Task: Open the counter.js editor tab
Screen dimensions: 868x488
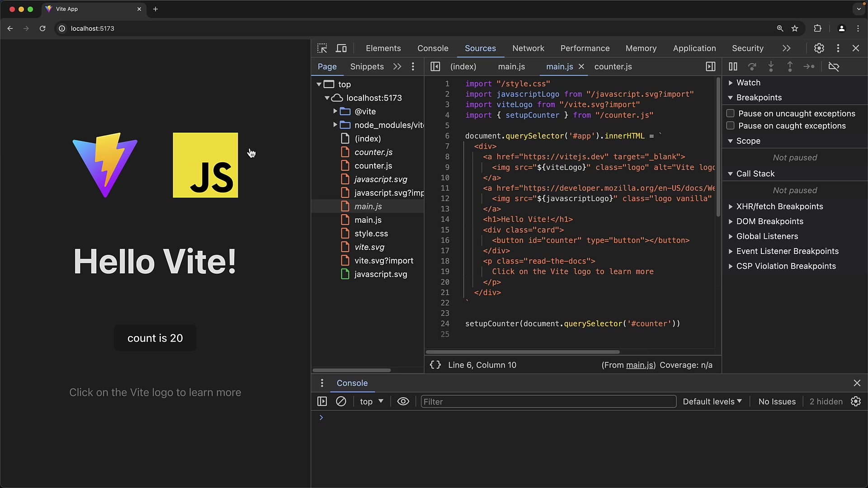Action: [x=613, y=66]
